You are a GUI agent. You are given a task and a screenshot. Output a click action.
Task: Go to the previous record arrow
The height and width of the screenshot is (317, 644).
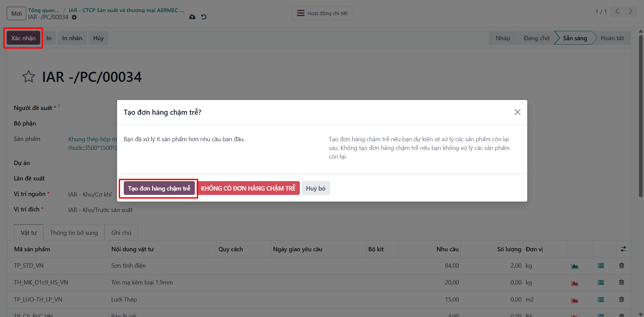617,11
